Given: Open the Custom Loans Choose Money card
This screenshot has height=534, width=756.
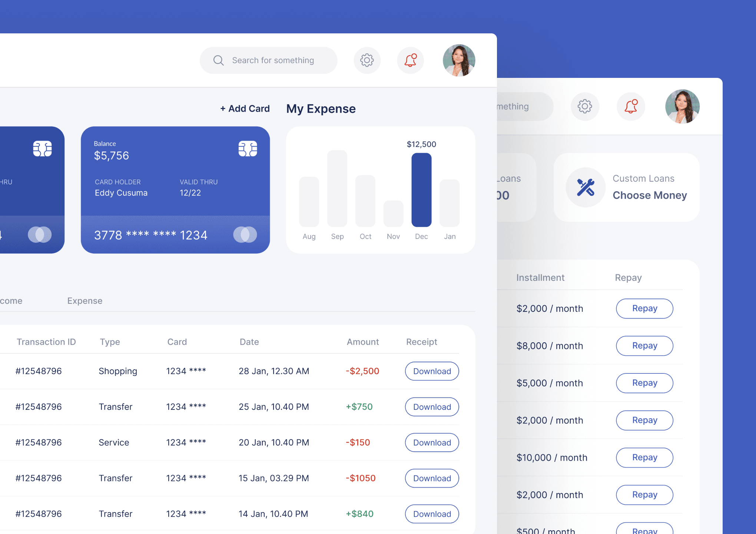Looking at the screenshot, I should click(627, 187).
